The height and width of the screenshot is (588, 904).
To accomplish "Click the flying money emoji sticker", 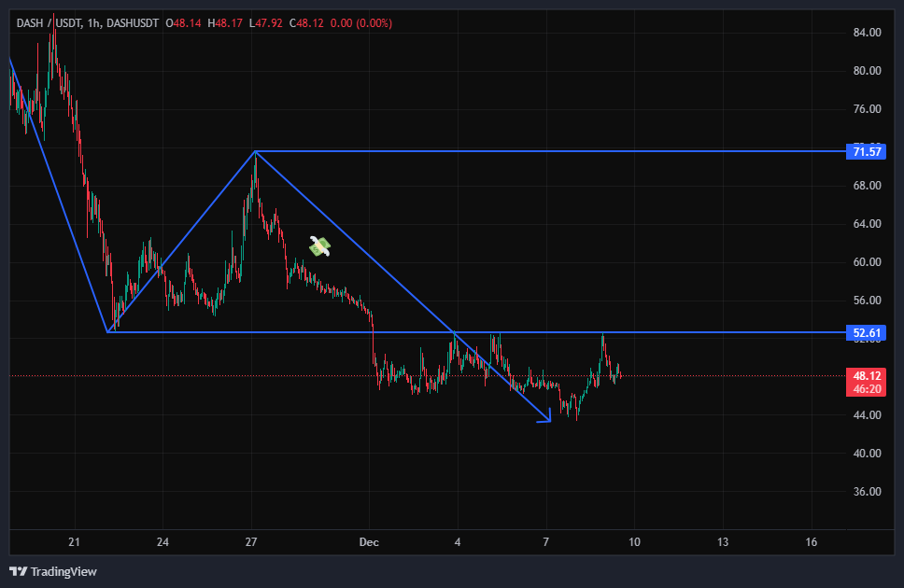I will click(x=320, y=246).
